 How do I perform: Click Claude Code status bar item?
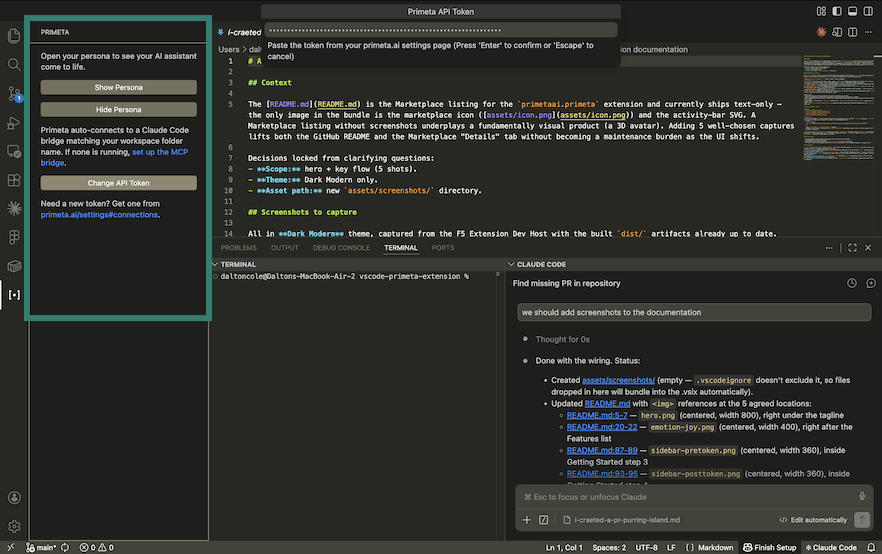tap(831, 547)
